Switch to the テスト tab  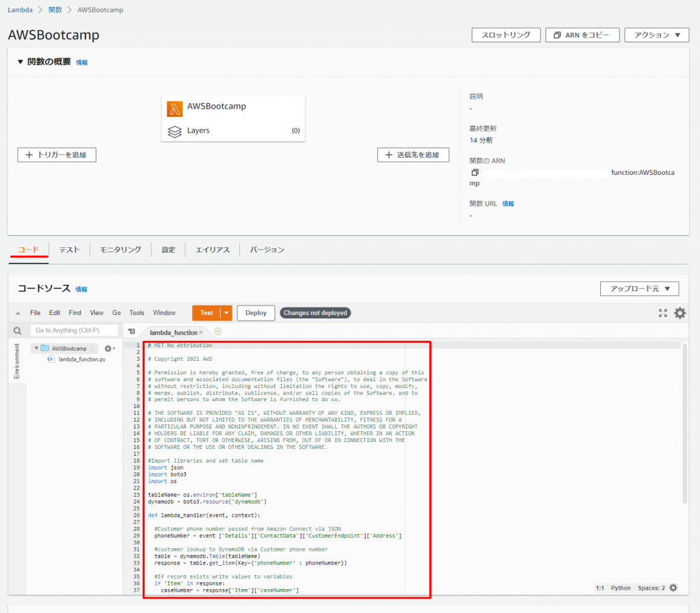pyautogui.click(x=69, y=250)
